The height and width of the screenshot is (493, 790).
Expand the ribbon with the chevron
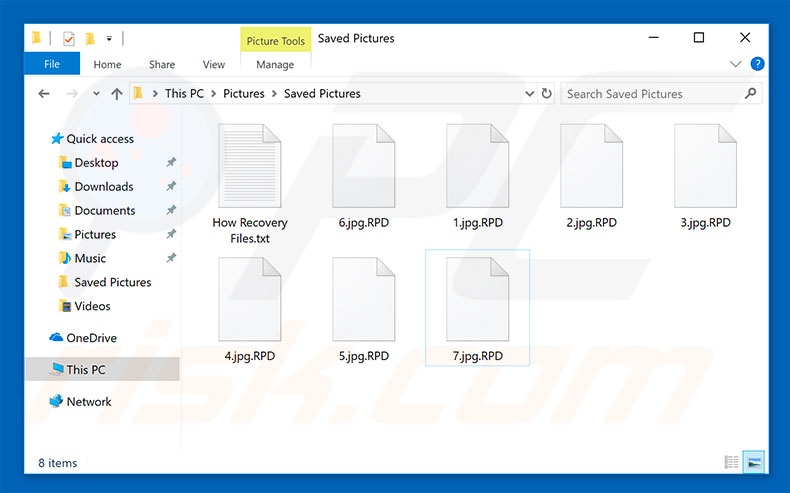coord(738,64)
